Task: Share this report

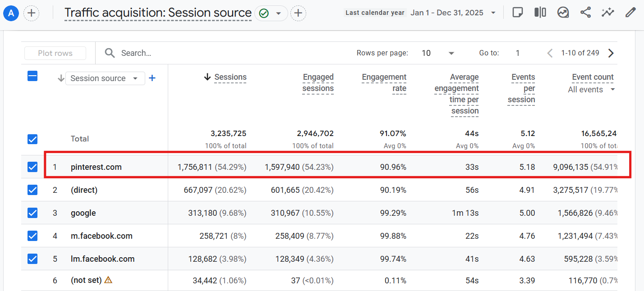Action: click(585, 13)
